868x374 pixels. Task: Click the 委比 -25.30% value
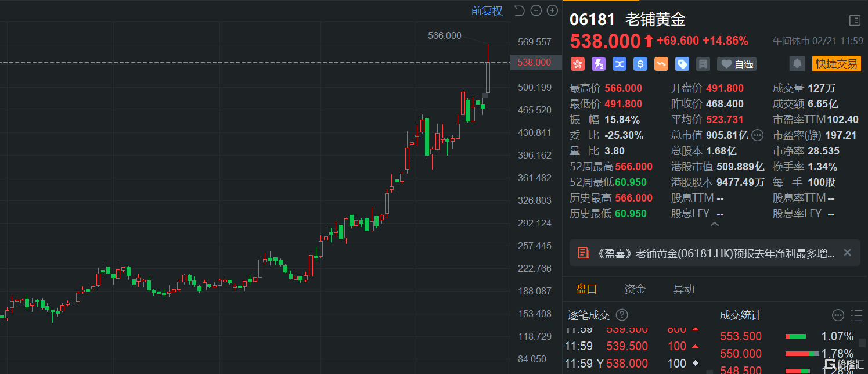tap(624, 135)
